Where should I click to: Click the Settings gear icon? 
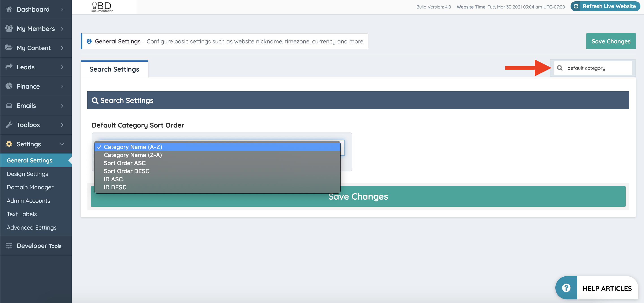pos(9,144)
